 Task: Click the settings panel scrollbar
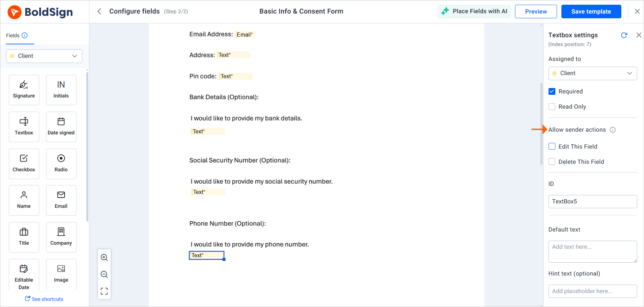(541, 124)
